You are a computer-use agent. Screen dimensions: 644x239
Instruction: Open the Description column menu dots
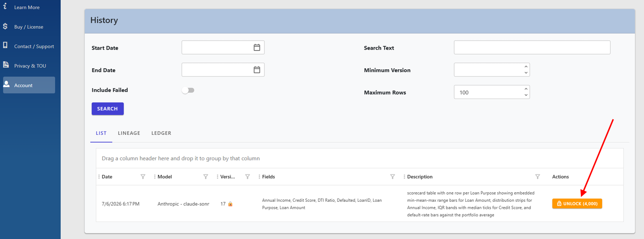click(405, 177)
